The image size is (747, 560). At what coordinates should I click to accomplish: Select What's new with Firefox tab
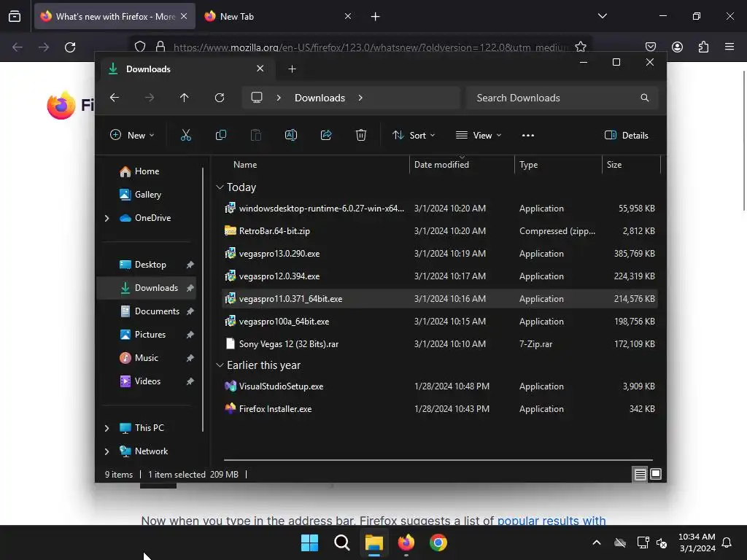pyautogui.click(x=115, y=16)
